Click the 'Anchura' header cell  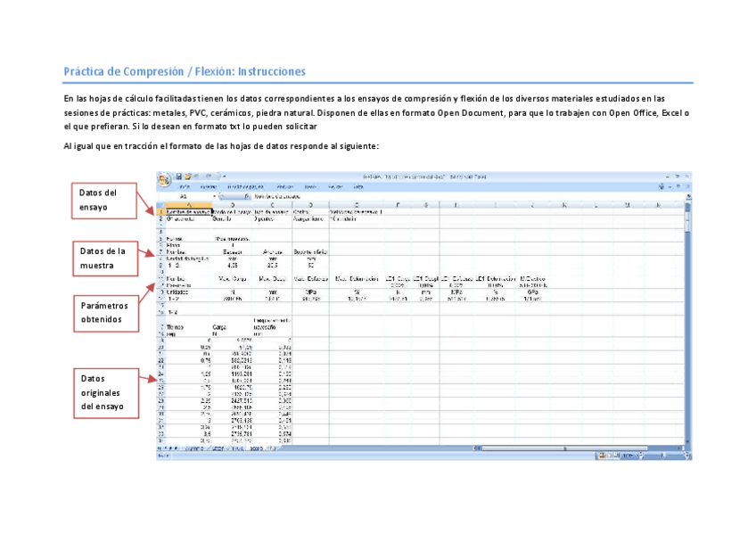click(x=273, y=252)
